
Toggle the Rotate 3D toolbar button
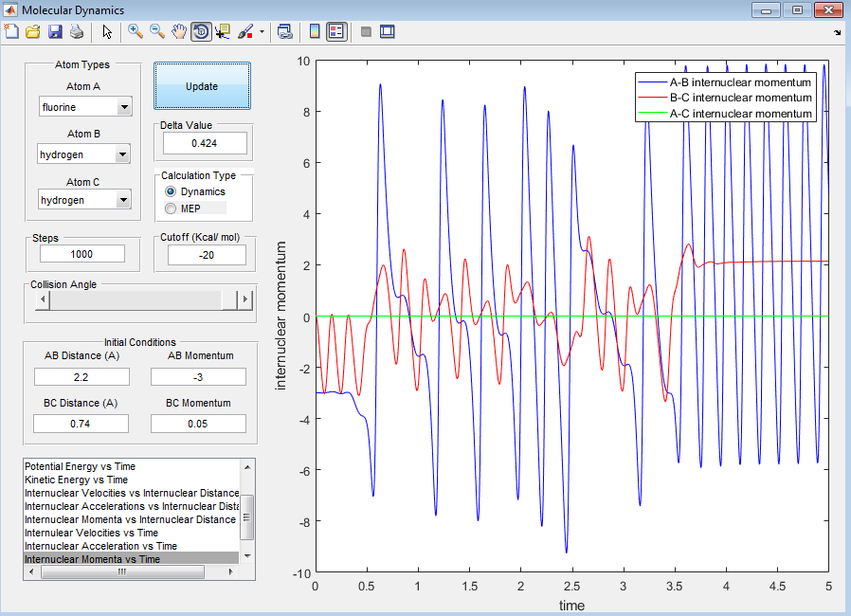click(x=201, y=32)
